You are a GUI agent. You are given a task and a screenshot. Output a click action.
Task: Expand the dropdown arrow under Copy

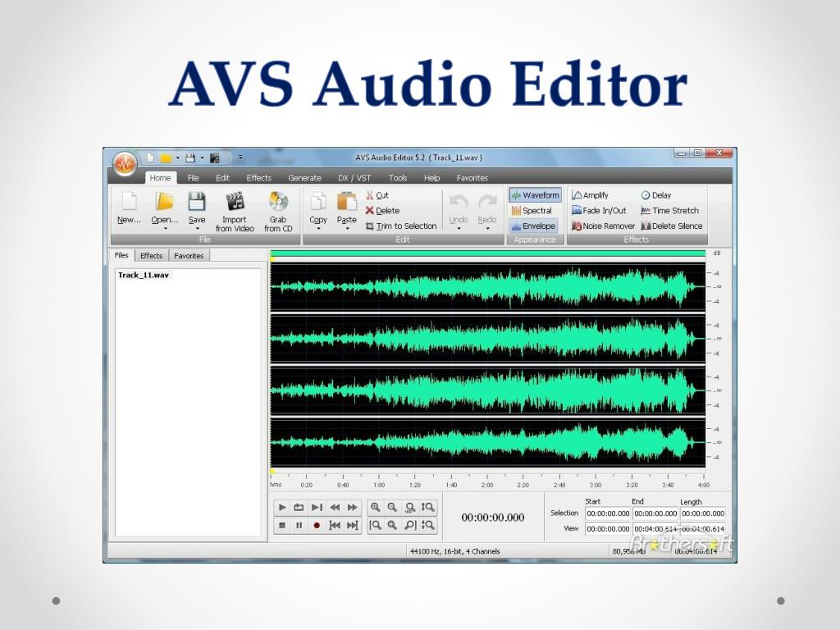point(318,229)
